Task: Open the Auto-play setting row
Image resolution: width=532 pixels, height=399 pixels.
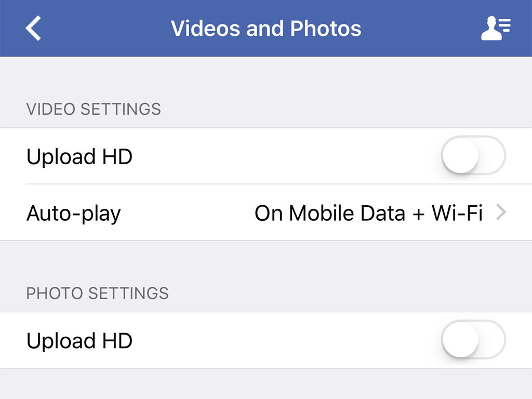Action: tap(266, 212)
